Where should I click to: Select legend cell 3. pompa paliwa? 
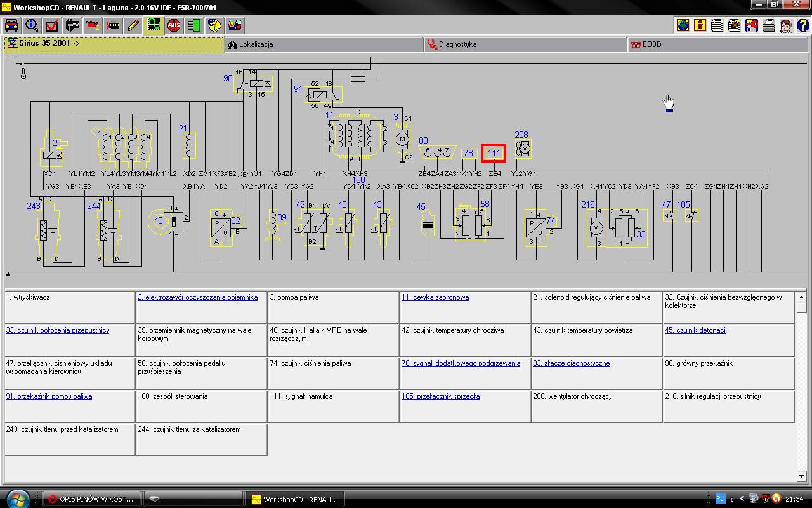point(334,307)
